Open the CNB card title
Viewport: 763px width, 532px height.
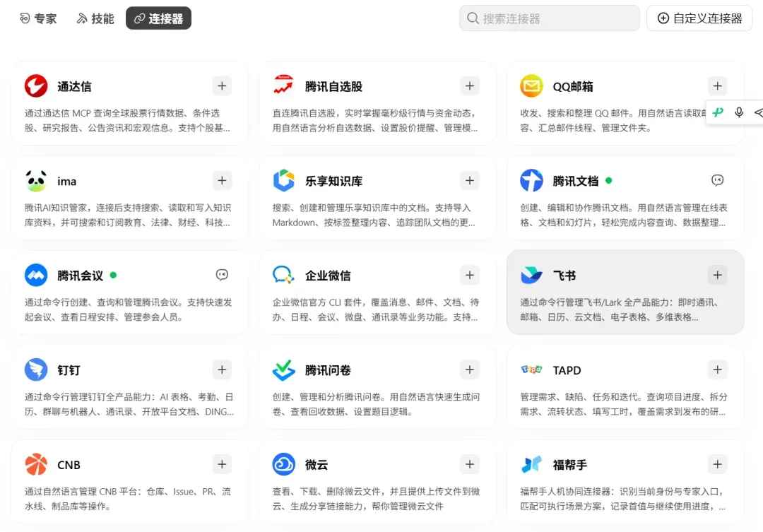[x=69, y=465]
